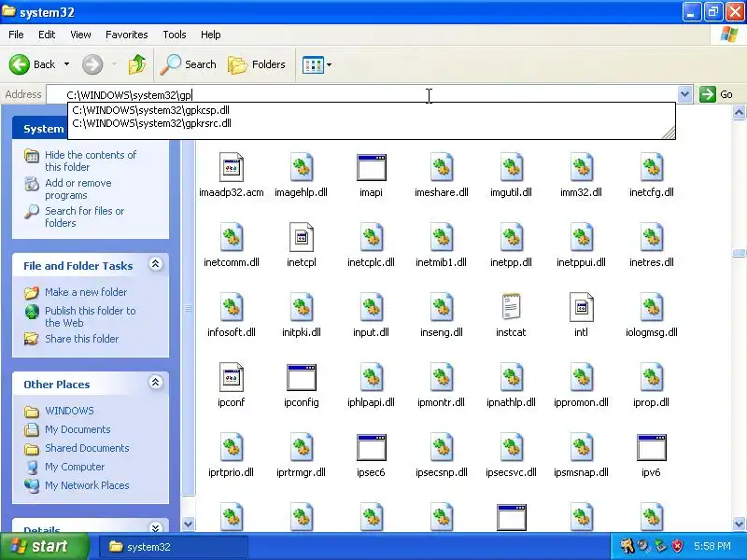Viewport: 747px width, 560px height.
Task: Select the ipsec6 application icon
Action: [x=371, y=447]
